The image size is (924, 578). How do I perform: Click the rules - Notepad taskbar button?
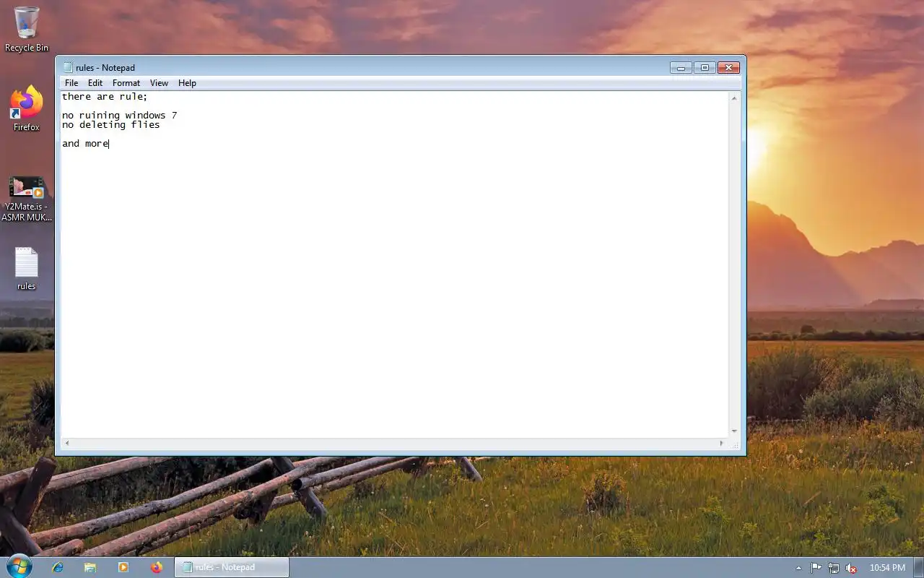point(232,567)
